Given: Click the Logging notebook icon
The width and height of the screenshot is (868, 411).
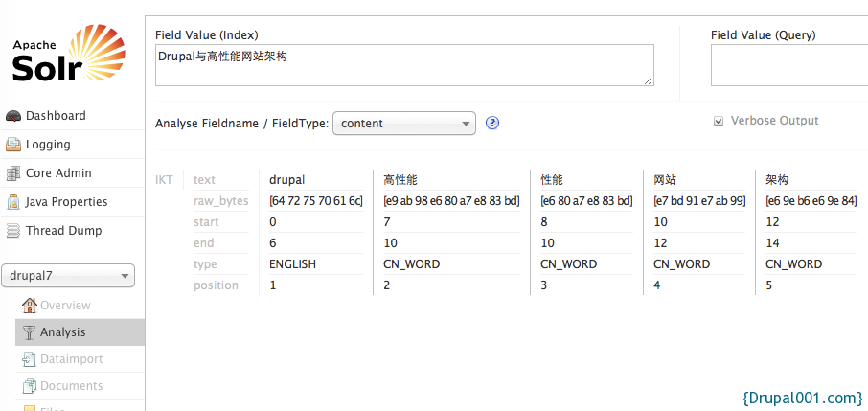Looking at the screenshot, I should 13,145.
